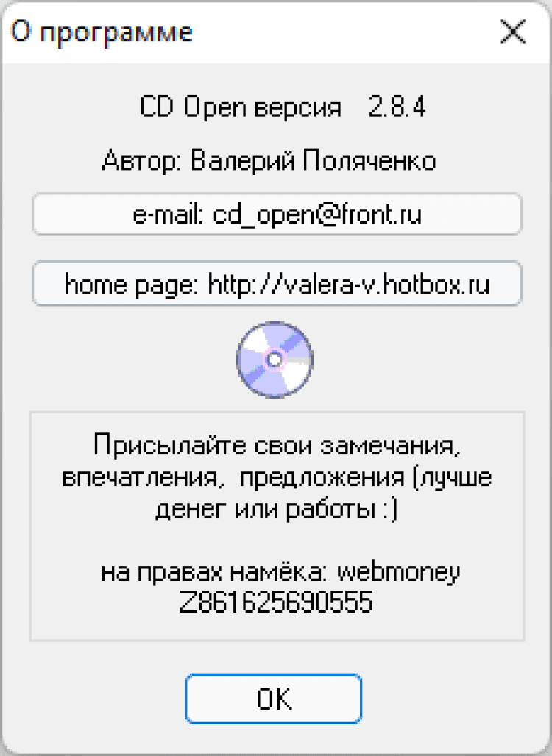This screenshot has width=552, height=756.
Task: Click the word версия in the header
Action: click(x=298, y=109)
